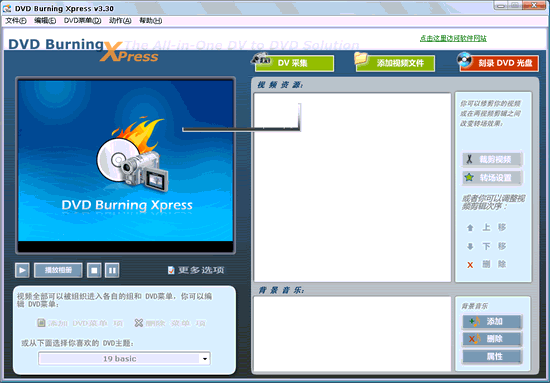Visit the software website link
Viewport: 550px width, 383px height.
[453, 38]
